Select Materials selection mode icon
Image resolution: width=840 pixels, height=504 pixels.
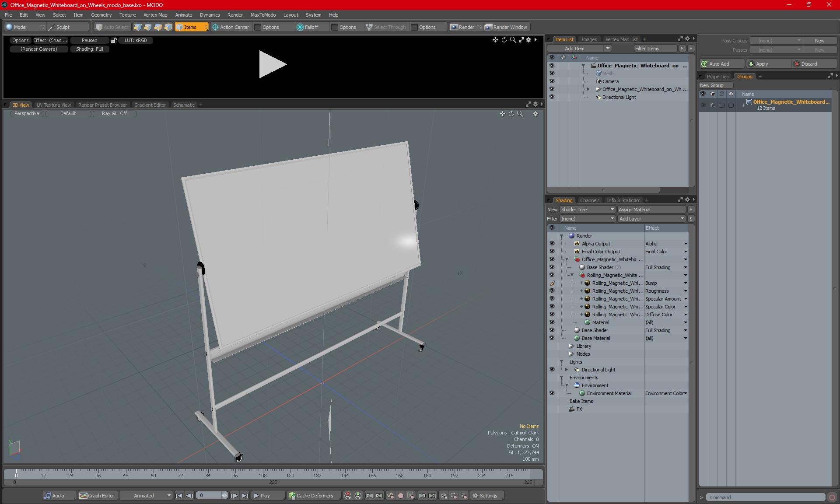[x=168, y=27]
